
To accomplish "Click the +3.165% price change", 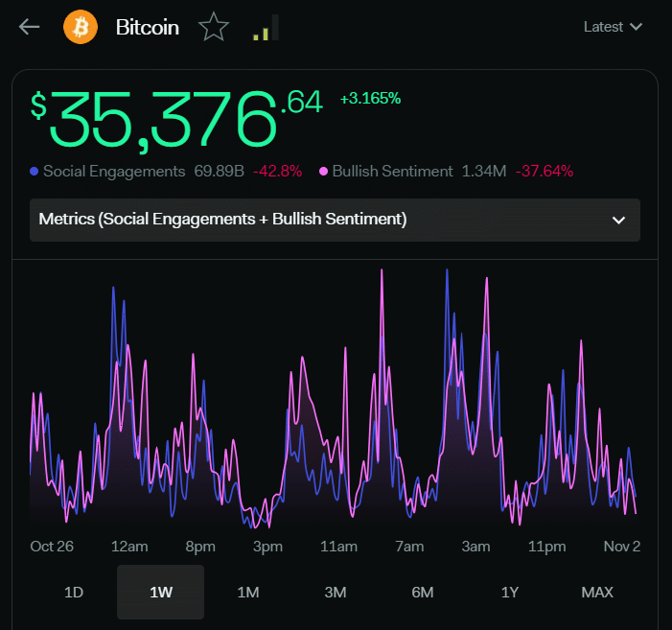I will (x=370, y=99).
